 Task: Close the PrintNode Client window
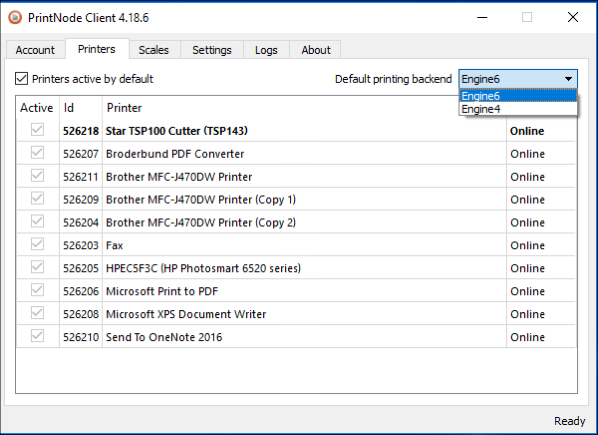click(x=573, y=17)
